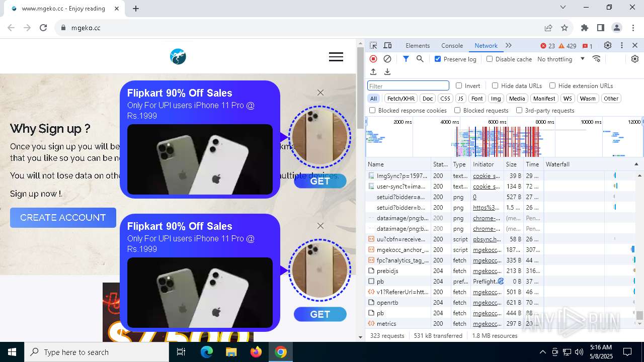
Task: Open the No throttling dropdown
Action: tap(561, 59)
